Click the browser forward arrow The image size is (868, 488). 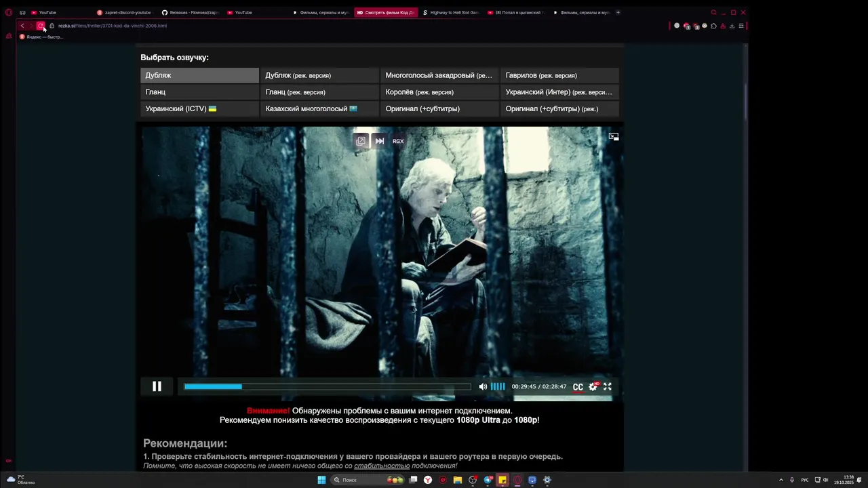point(31,26)
